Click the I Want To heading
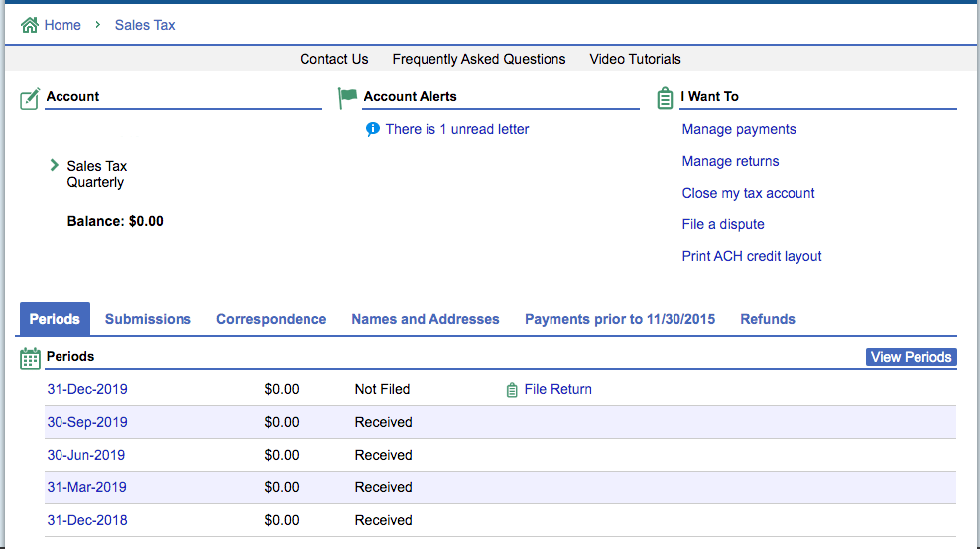Image resolution: width=980 pixels, height=549 pixels. [710, 97]
